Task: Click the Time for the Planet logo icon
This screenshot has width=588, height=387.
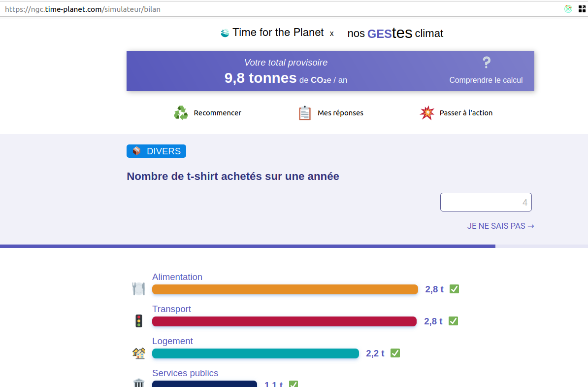Action: [x=225, y=33]
